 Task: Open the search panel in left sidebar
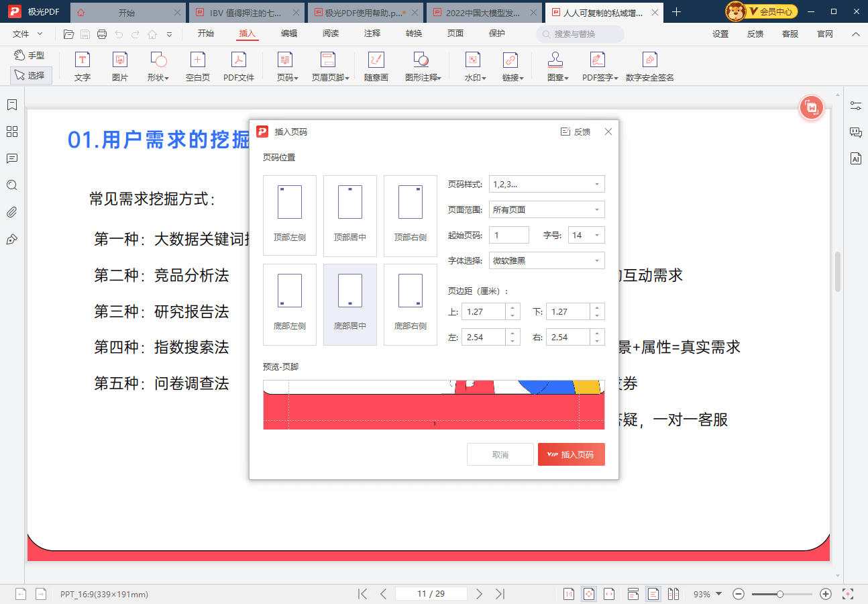pyautogui.click(x=11, y=185)
